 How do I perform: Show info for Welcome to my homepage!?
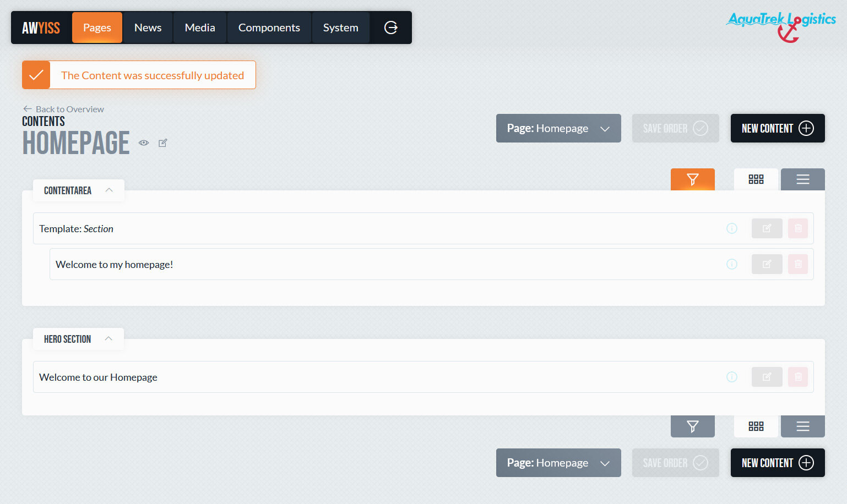tap(731, 264)
